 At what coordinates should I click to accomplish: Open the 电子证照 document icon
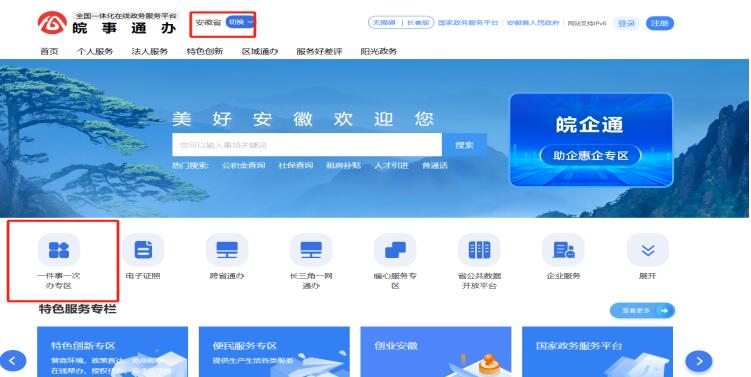143,250
